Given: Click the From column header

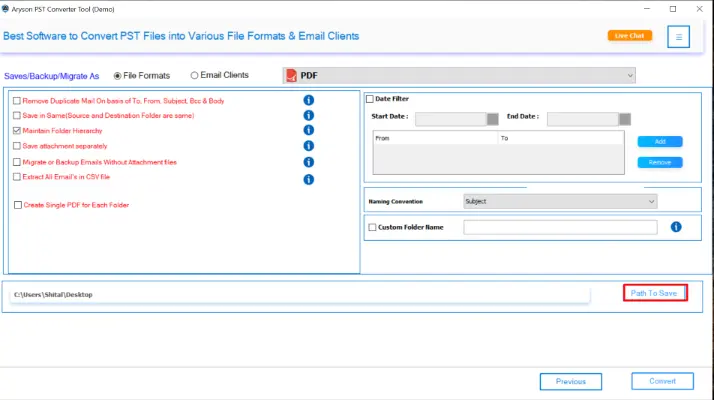Looking at the screenshot, I should (x=435, y=138).
